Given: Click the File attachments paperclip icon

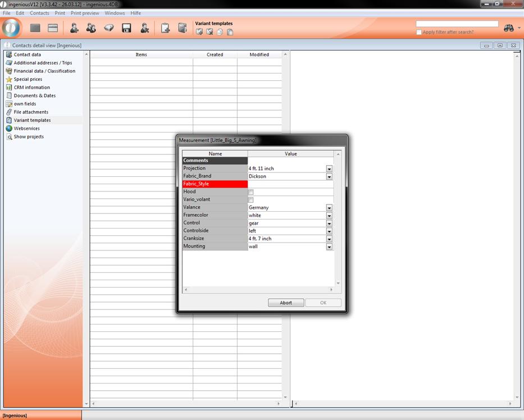Looking at the screenshot, I should pos(9,112).
